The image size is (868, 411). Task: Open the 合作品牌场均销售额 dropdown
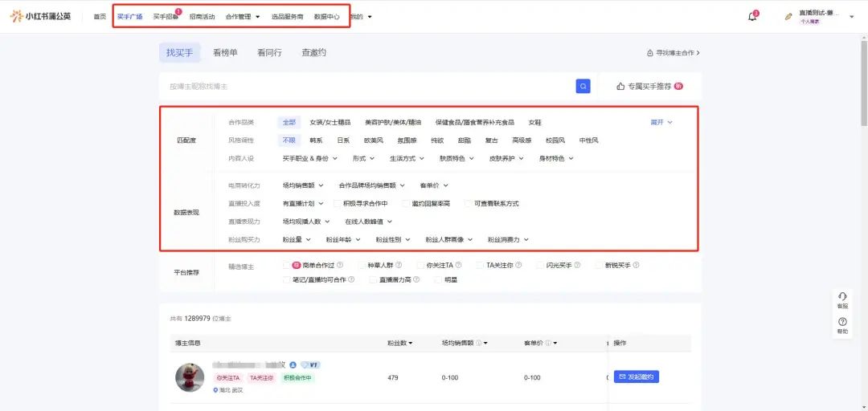click(x=371, y=185)
